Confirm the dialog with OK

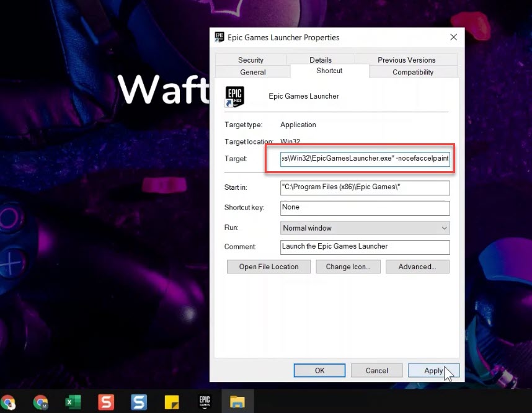coord(319,371)
